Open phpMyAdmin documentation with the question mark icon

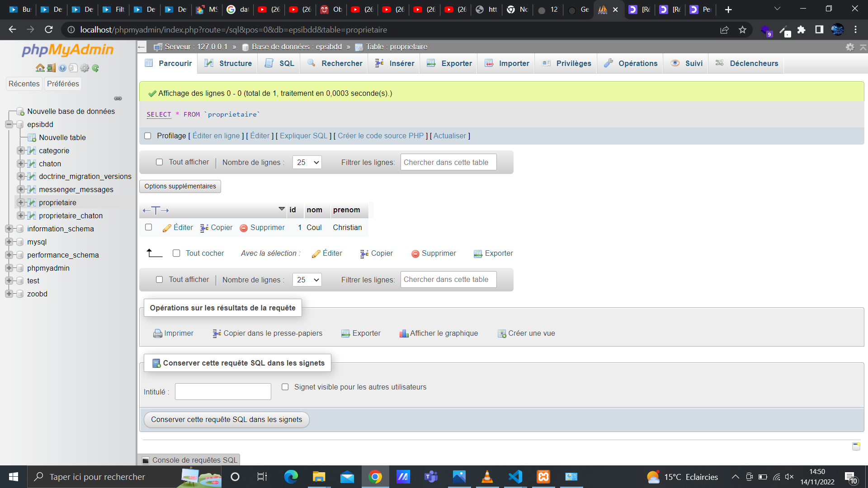click(x=62, y=68)
